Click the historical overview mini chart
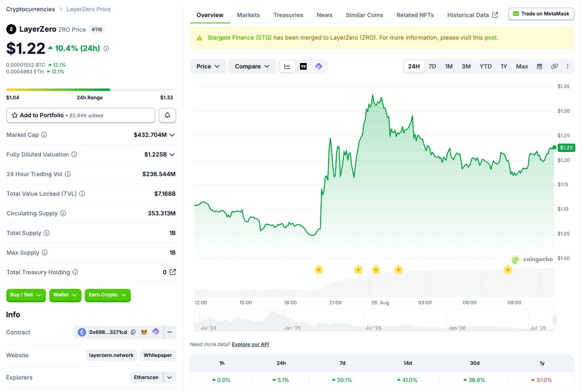 pyautogui.click(x=374, y=321)
